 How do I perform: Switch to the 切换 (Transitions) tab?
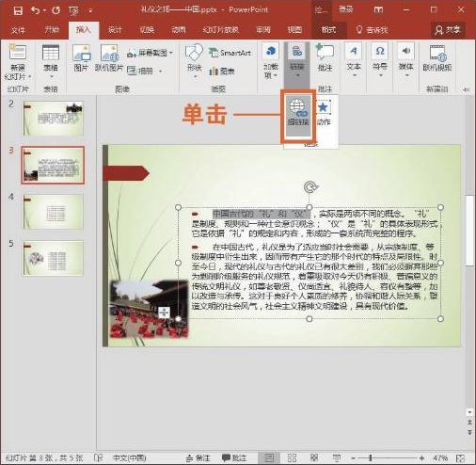147,30
